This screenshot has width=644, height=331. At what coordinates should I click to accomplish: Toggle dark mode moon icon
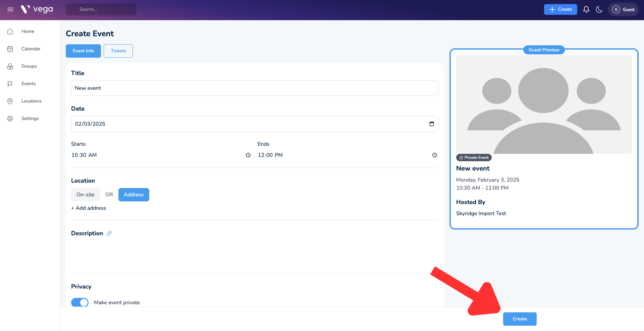pyautogui.click(x=599, y=9)
